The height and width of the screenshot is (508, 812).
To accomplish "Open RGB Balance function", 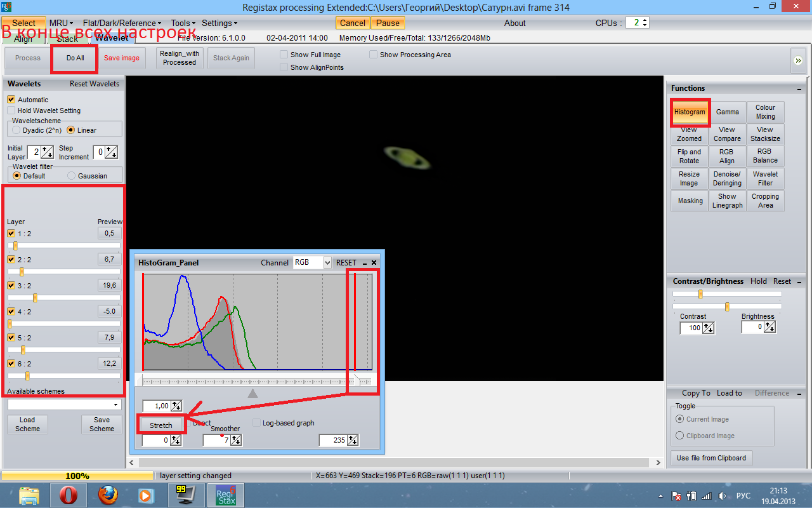I will click(765, 156).
